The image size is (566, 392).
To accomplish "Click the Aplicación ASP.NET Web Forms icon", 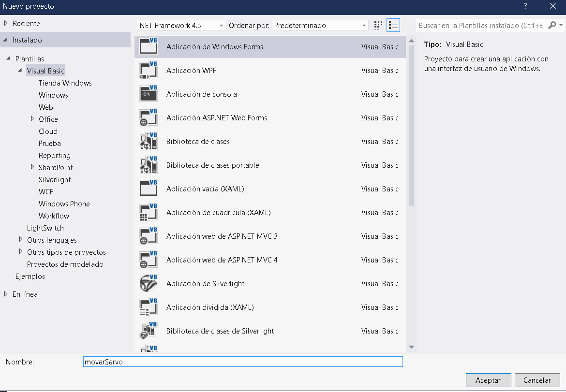I will pos(149,117).
